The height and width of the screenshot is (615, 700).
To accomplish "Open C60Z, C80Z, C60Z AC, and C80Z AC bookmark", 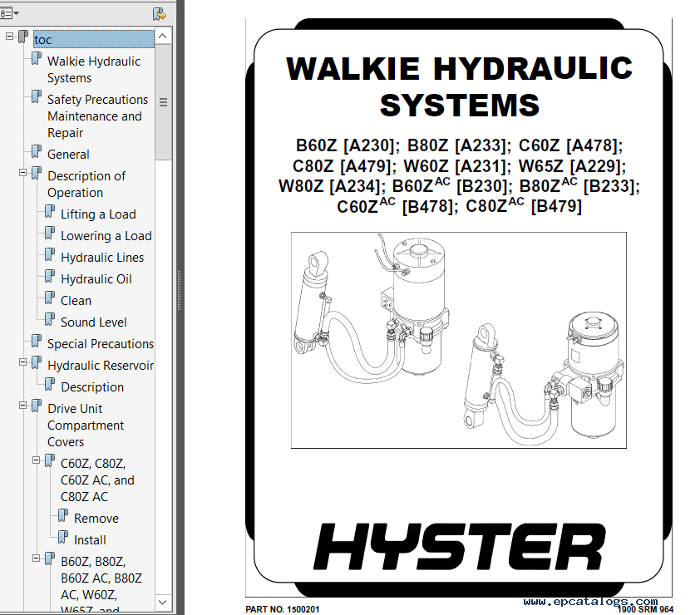I will 97,480.
